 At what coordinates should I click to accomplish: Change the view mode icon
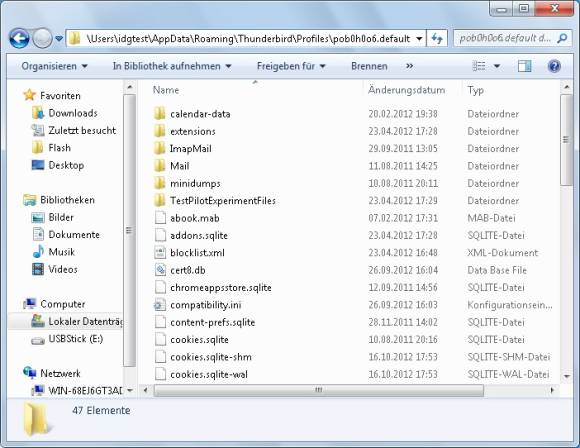pyautogui.click(x=479, y=66)
